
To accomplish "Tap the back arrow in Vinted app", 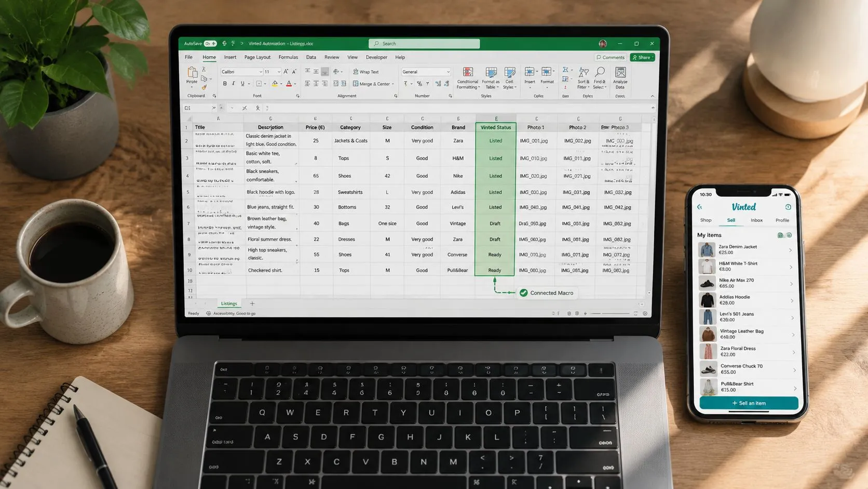I will click(699, 207).
